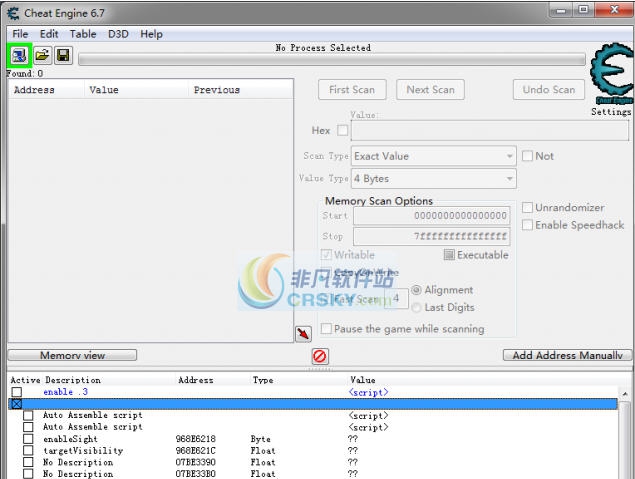Viewport: 635px width, 479px height.
Task: Open the D3D menu
Action: 118,34
